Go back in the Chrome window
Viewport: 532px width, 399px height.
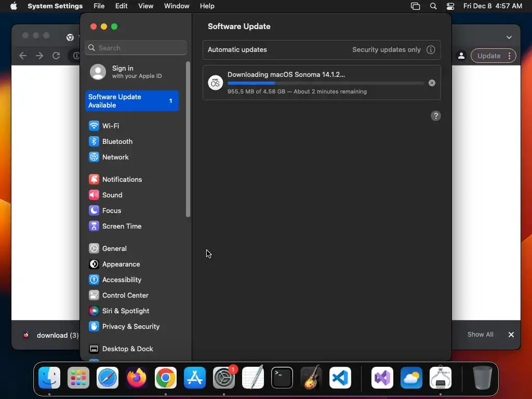23,56
